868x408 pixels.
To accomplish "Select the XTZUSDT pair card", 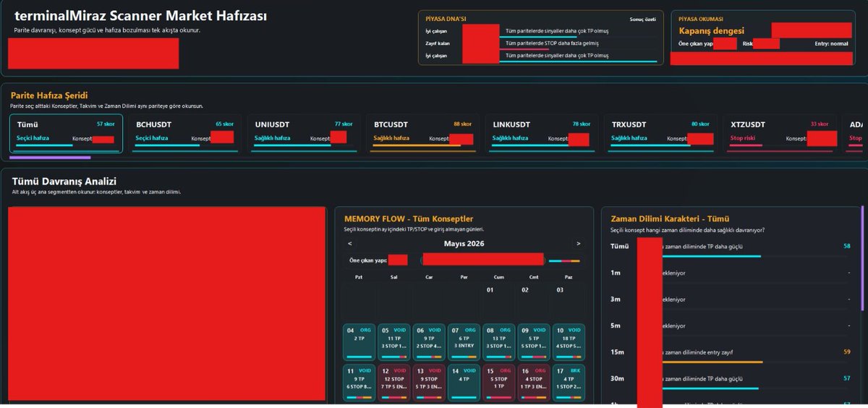I will click(x=779, y=134).
